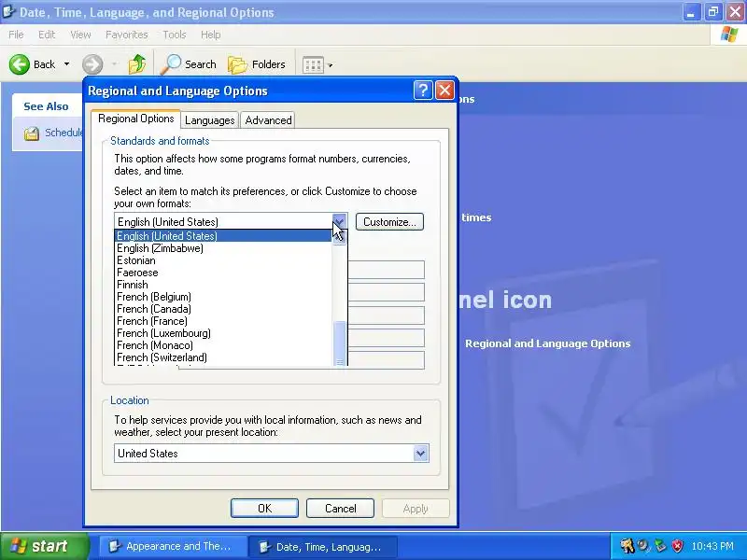
Task: Click the Apply button
Action: [x=416, y=509]
